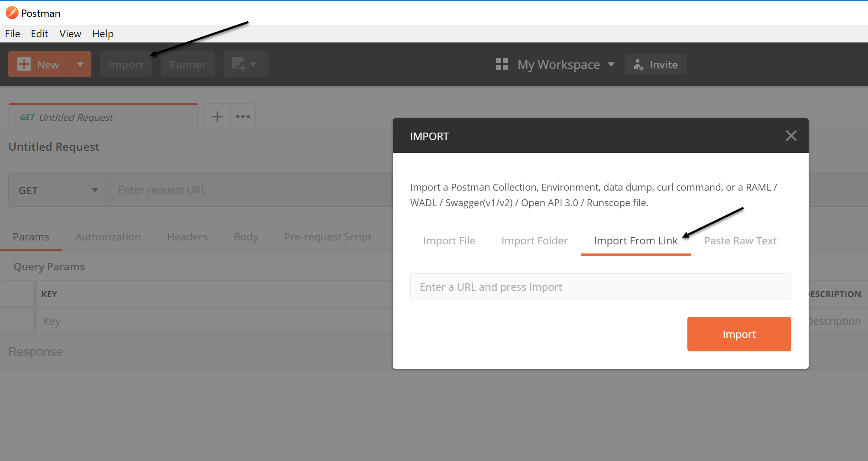Switch to the Params tab

coord(31,237)
